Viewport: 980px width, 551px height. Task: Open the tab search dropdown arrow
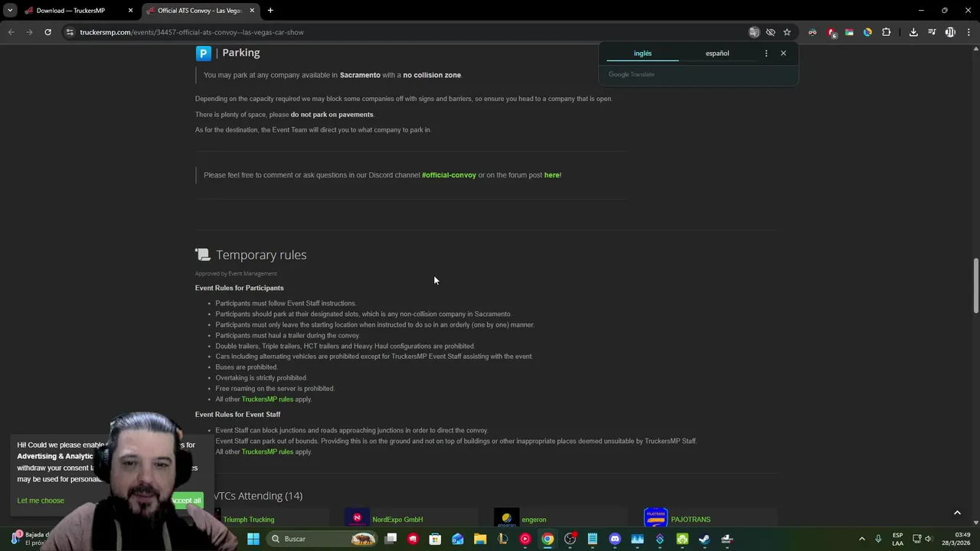(x=10, y=11)
